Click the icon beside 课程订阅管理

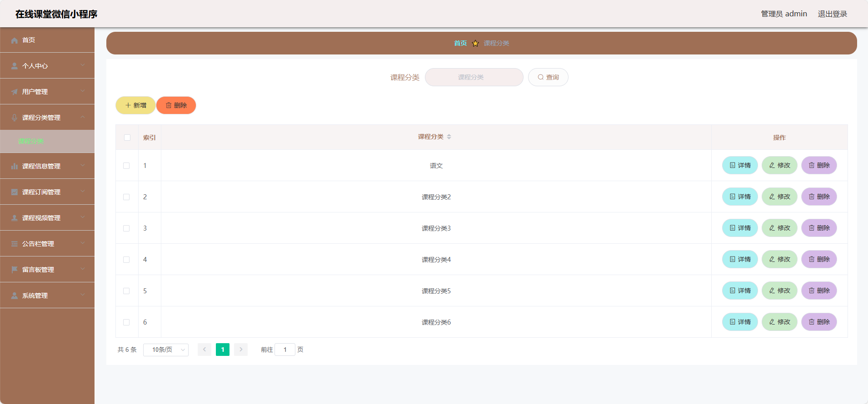point(15,192)
